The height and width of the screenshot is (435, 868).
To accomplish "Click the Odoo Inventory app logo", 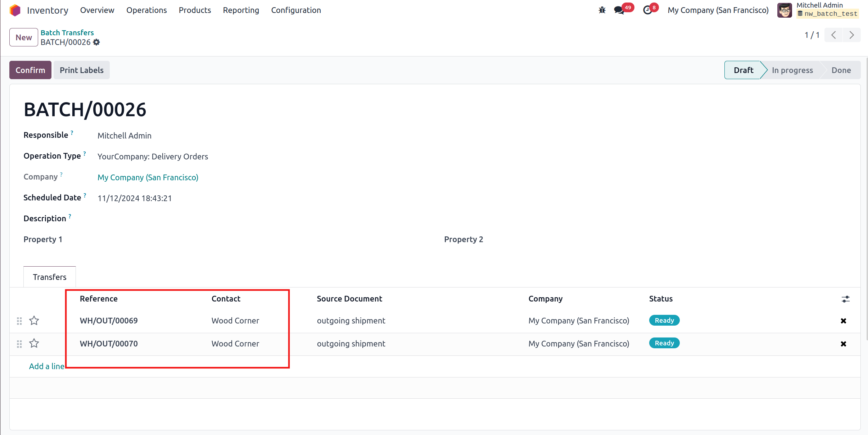I will coord(15,10).
